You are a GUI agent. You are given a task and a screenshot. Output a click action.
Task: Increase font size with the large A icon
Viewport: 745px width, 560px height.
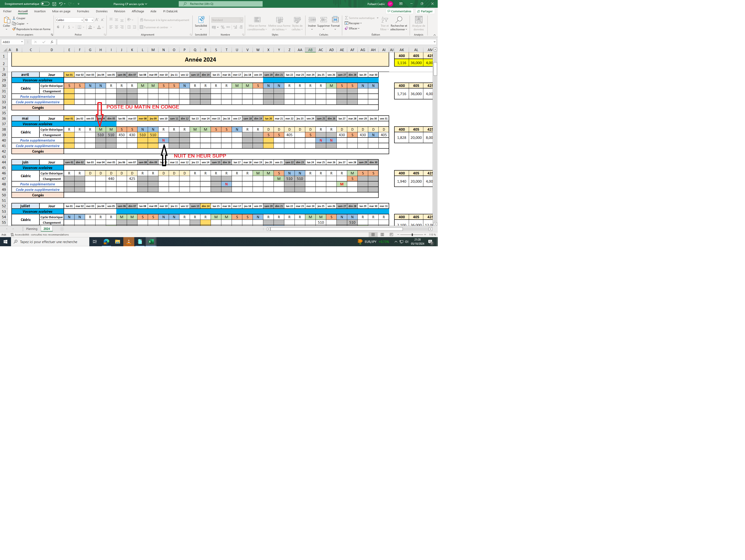click(x=97, y=20)
